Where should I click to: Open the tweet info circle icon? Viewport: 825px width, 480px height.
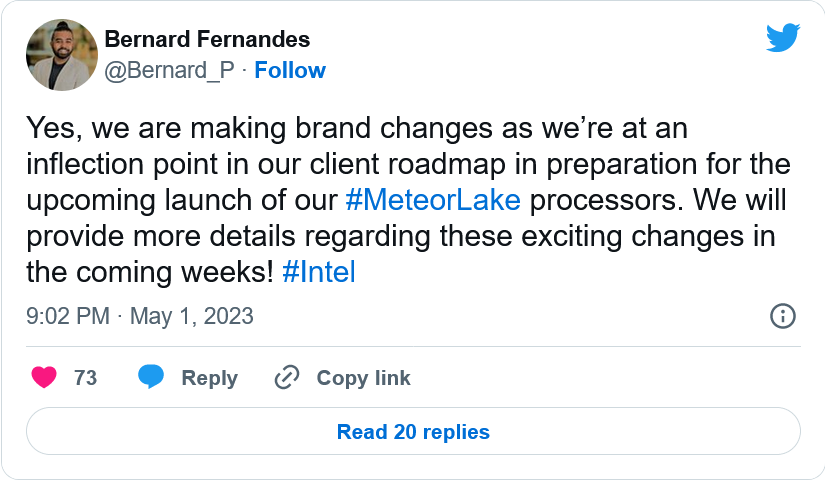(x=782, y=316)
